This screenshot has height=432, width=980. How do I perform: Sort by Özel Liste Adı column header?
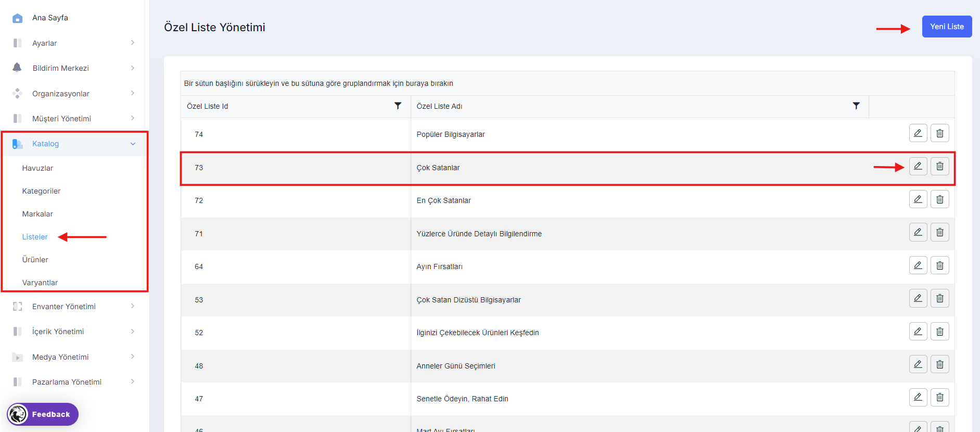tap(439, 106)
